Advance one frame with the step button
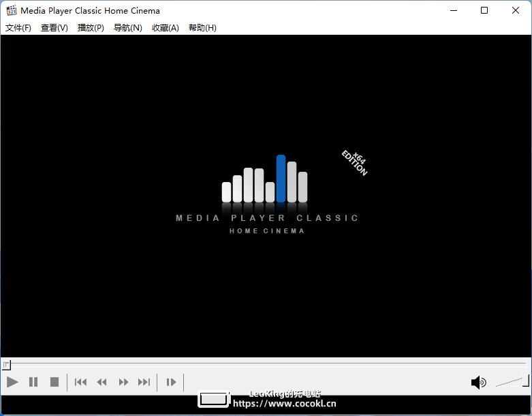This screenshot has height=416, width=532. click(171, 382)
